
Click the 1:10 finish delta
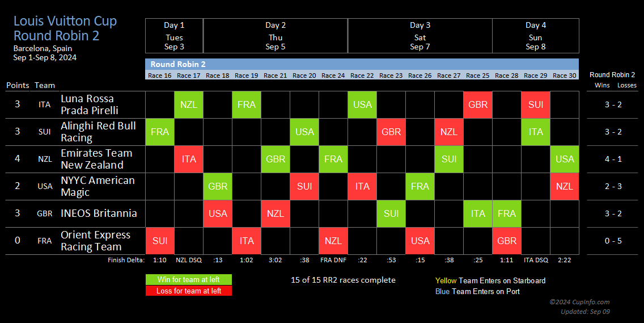(x=160, y=260)
